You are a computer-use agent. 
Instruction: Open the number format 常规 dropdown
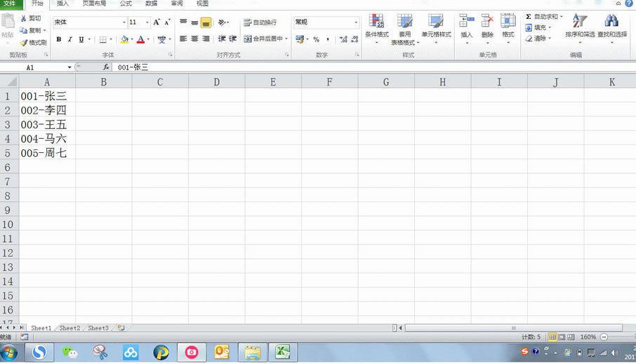coord(356,22)
